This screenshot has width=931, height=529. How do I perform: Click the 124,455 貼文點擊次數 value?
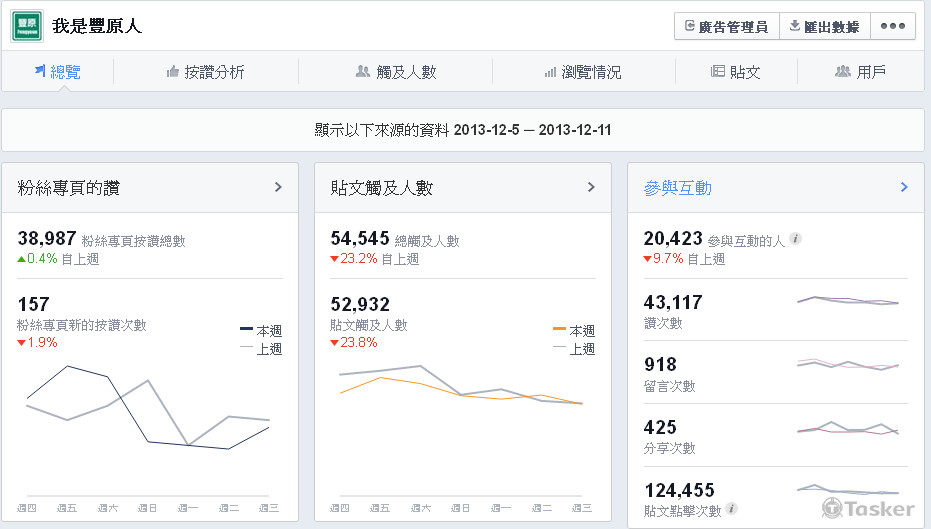(680, 490)
